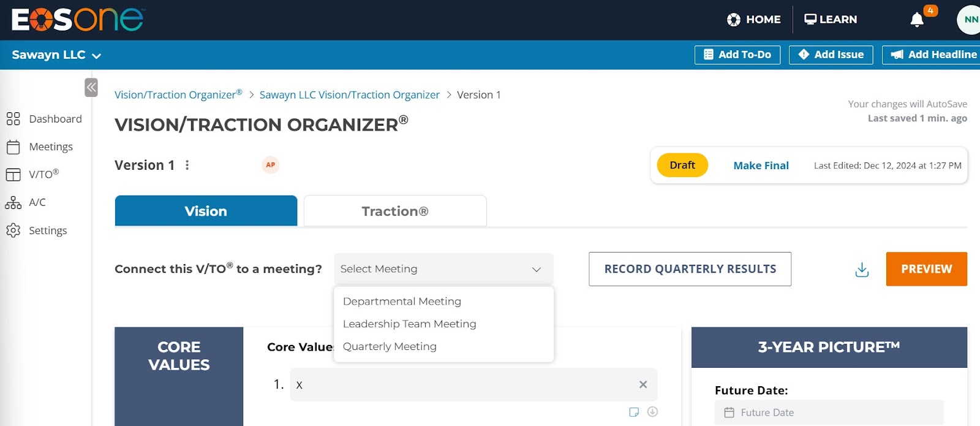
Task: Click the download icon
Action: click(x=862, y=270)
